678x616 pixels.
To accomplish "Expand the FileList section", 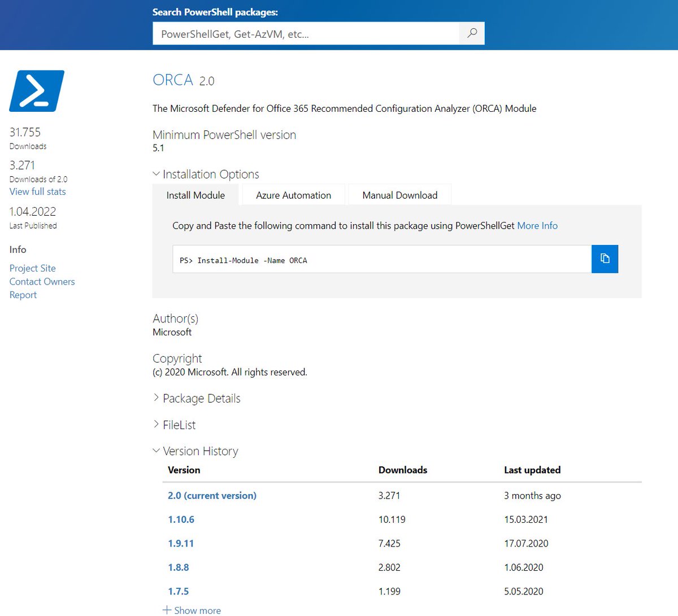I will pyautogui.click(x=174, y=425).
